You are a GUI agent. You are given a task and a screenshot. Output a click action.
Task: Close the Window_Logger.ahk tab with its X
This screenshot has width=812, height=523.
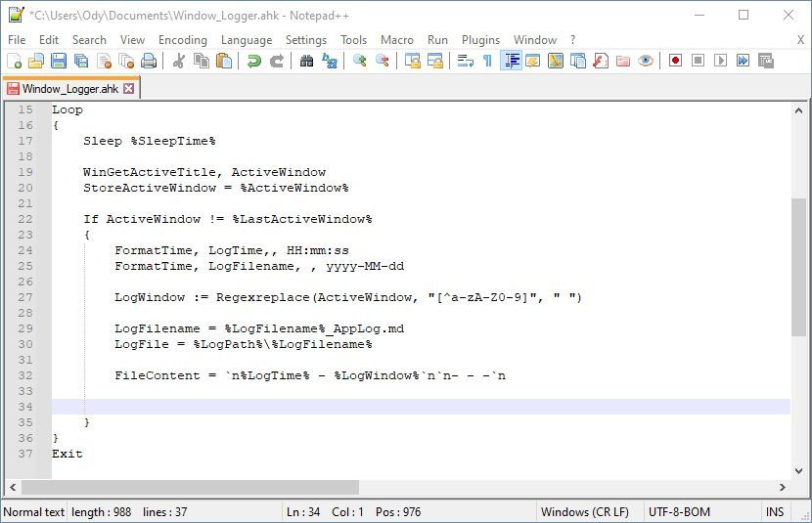point(129,88)
